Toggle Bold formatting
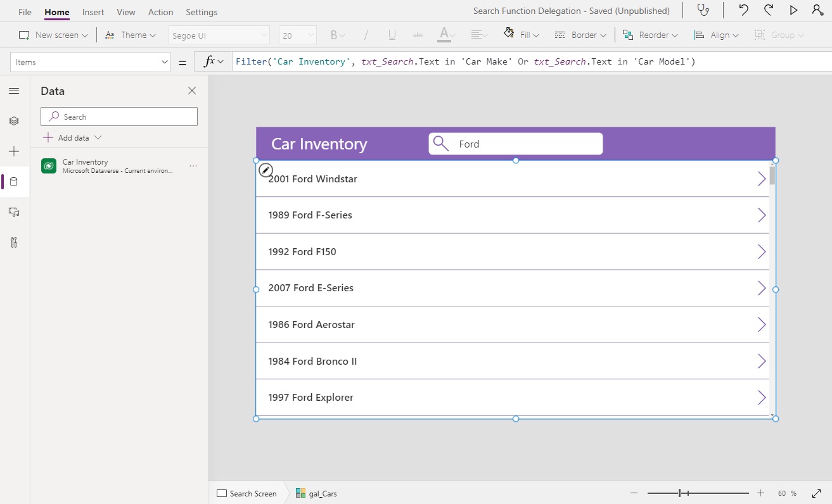Screen dimensions: 832x504 (334, 34)
